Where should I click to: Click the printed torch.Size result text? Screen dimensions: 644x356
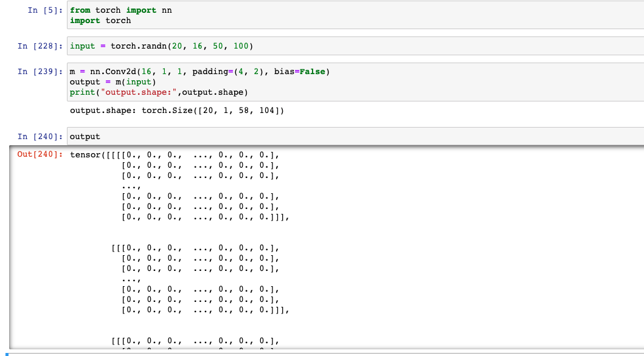pos(177,111)
